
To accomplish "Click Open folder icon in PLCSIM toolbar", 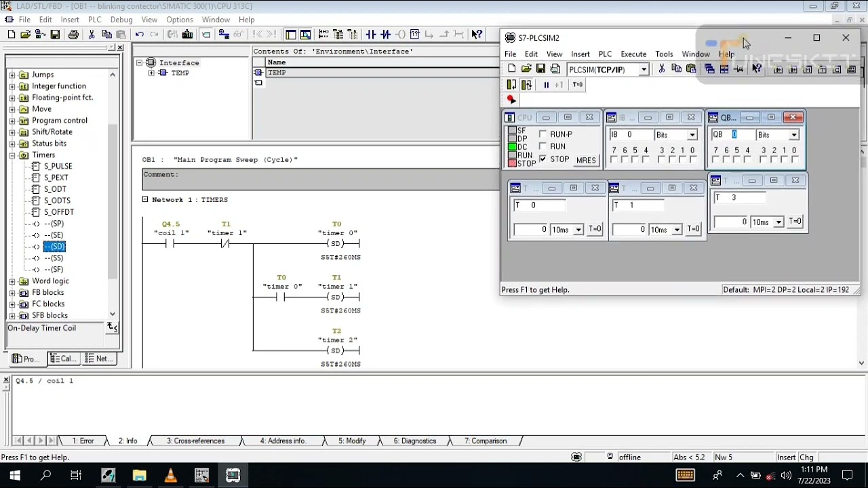I will tap(526, 68).
